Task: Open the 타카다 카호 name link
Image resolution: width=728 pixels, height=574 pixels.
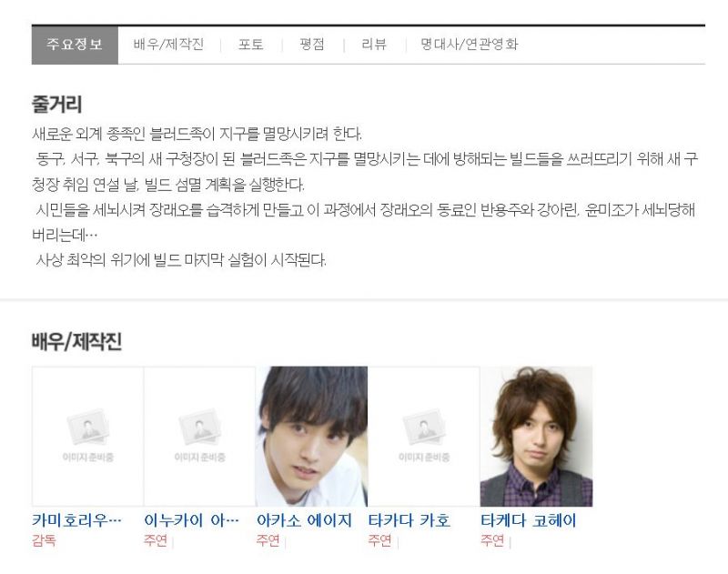Action: point(409,520)
